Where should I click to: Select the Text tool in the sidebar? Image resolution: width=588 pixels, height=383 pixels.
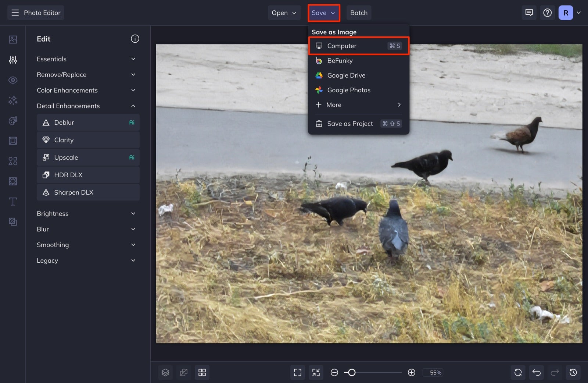[13, 201]
